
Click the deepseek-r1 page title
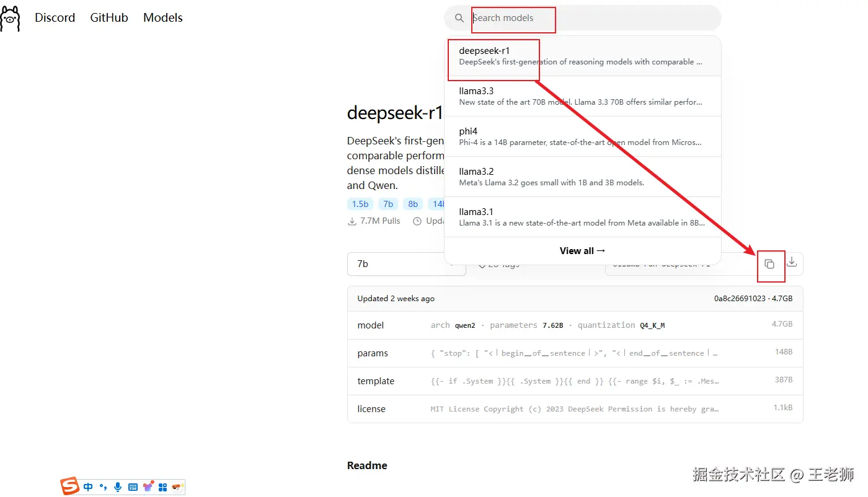(x=395, y=113)
